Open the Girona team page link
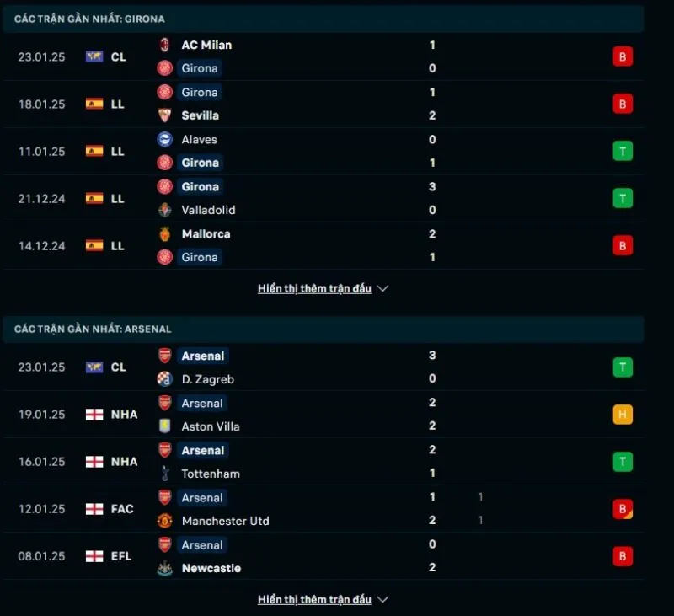674x616 pixels. [x=200, y=68]
